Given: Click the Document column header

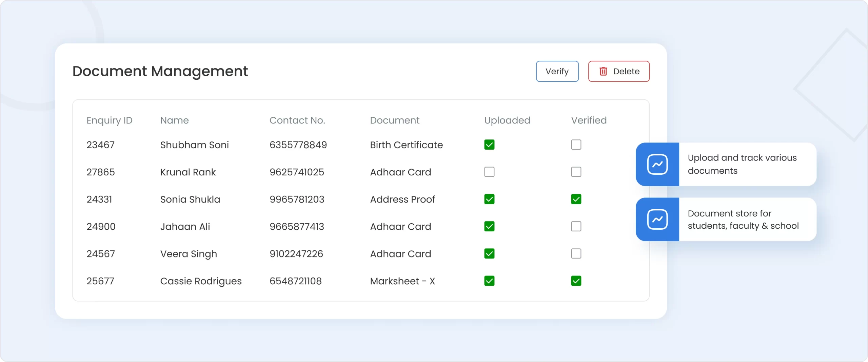Looking at the screenshot, I should (x=394, y=120).
